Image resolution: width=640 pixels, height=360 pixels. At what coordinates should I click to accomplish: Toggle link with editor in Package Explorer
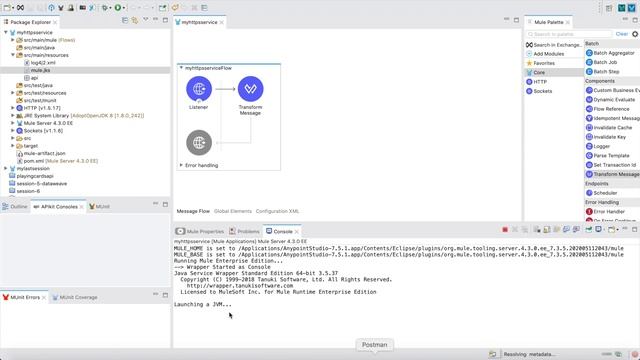point(135,20)
